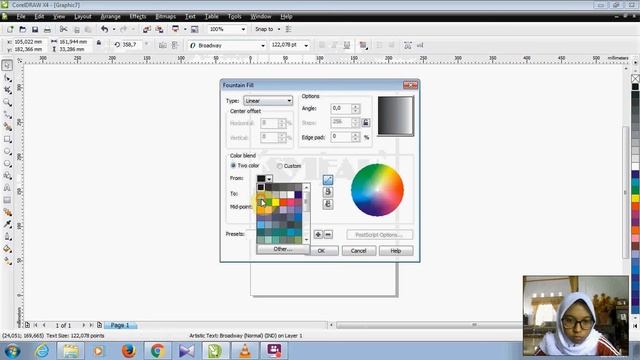Viewport: 640px width, 360px height.
Task: Click the add preset plus button
Action: 318,234
